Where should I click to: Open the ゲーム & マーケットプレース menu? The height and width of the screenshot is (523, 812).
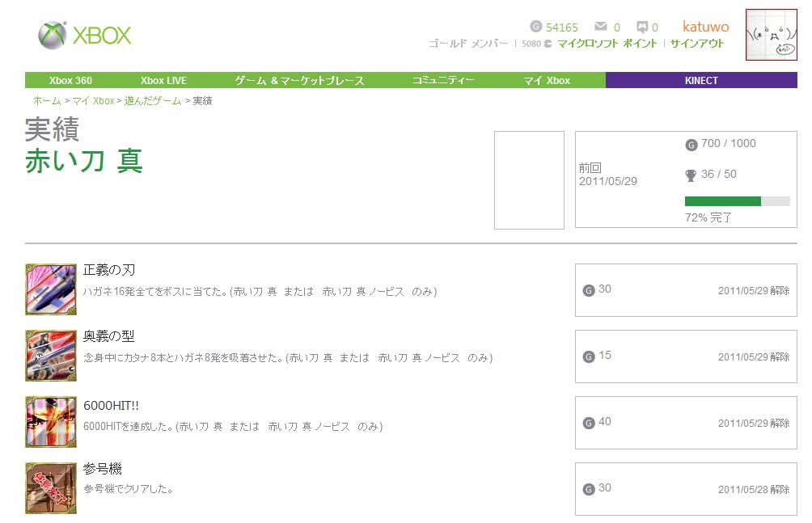[299, 80]
